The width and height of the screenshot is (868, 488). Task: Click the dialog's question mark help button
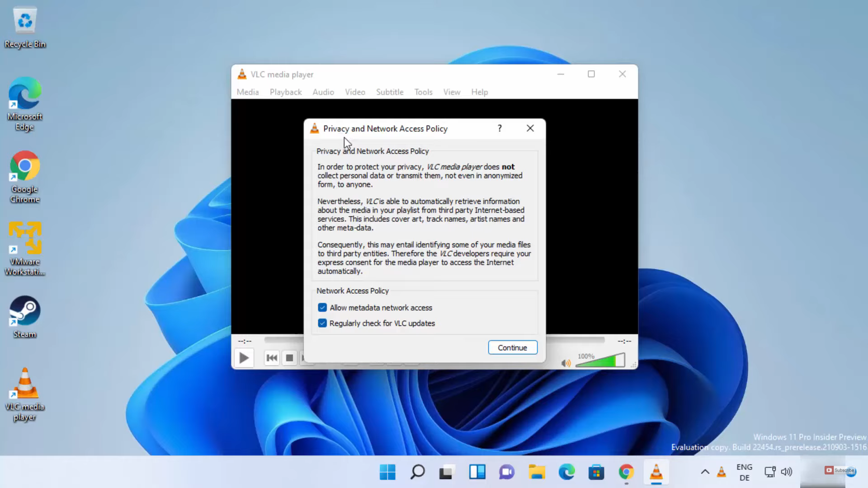tap(500, 128)
